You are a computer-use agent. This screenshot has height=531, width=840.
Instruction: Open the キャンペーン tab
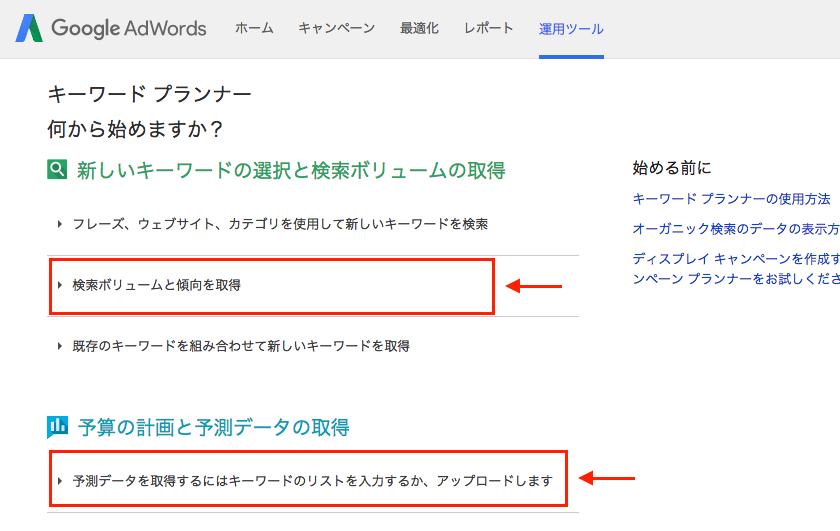(336, 28)
